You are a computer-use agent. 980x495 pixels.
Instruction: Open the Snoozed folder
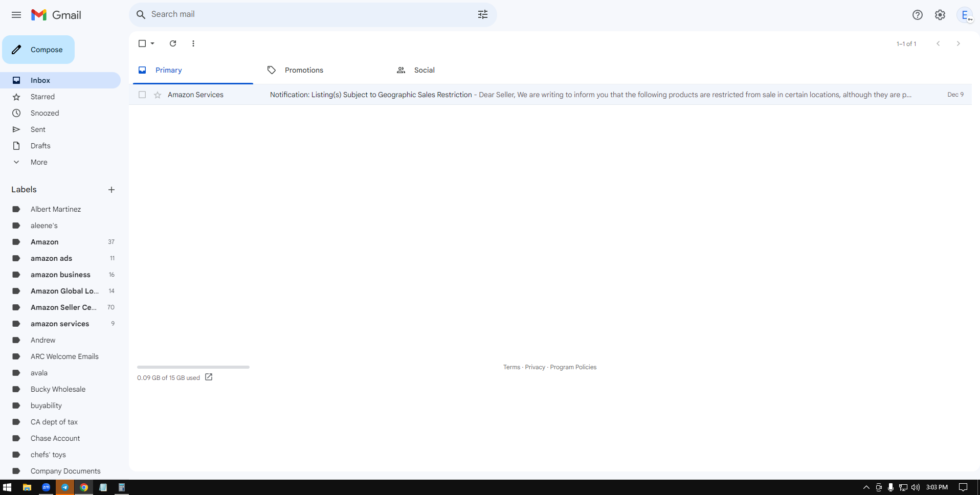[x=60, y=113]
